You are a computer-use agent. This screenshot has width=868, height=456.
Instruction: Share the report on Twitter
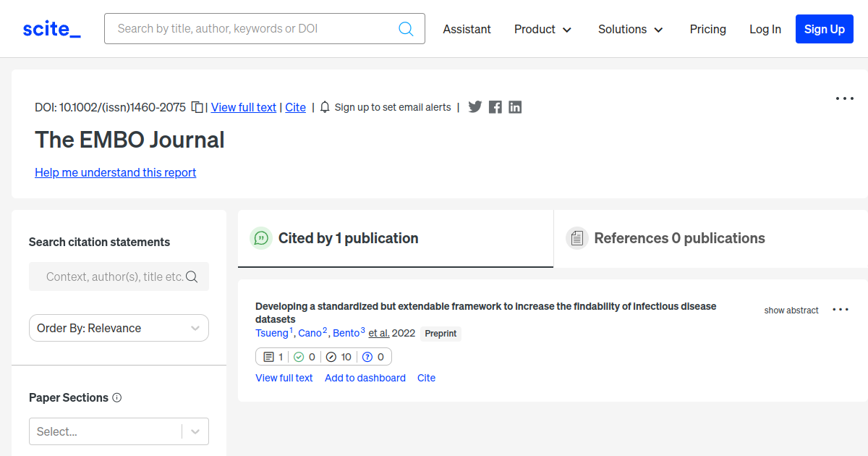[x=475, y=107]
